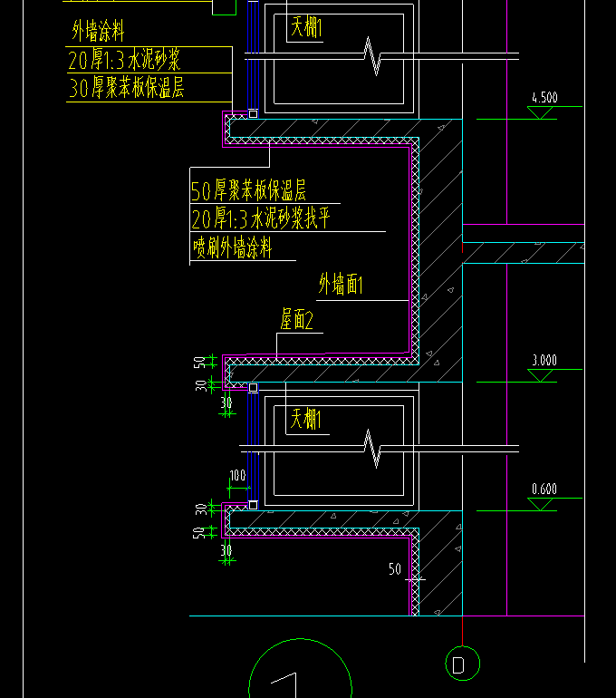Click the "4.500" elevation value
Screen dimensions: 616x698
tap(544, 98)
